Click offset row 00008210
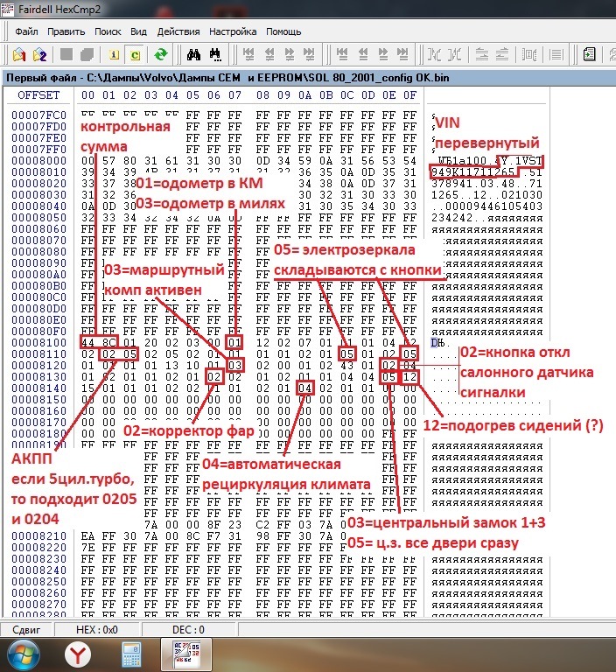616x672 pixels. pos(39,536)
